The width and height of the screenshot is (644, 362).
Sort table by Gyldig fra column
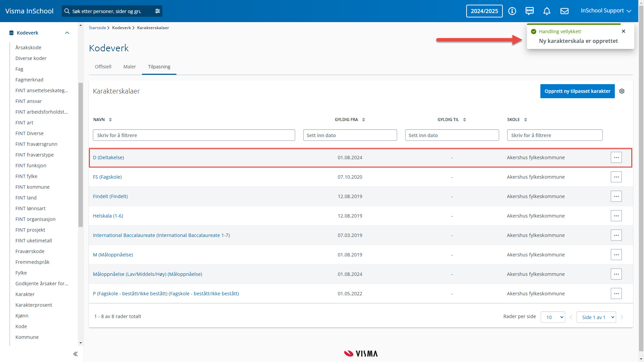(364, 120)
